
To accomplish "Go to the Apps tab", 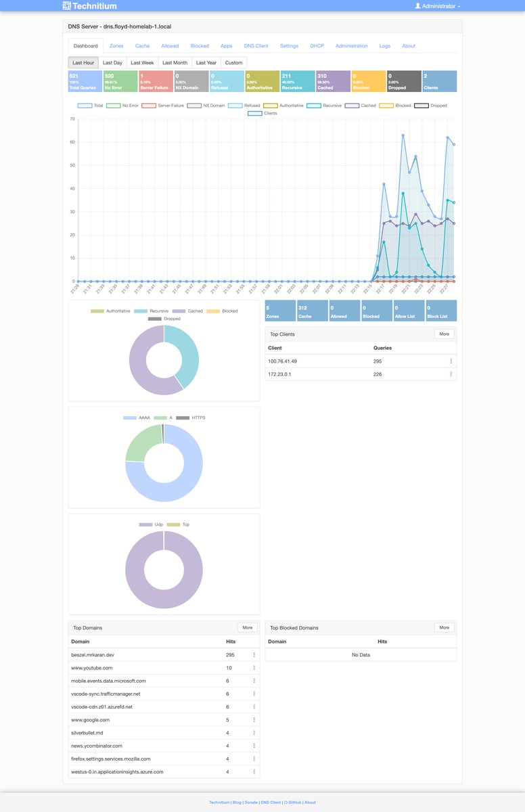I will [226, 46].
